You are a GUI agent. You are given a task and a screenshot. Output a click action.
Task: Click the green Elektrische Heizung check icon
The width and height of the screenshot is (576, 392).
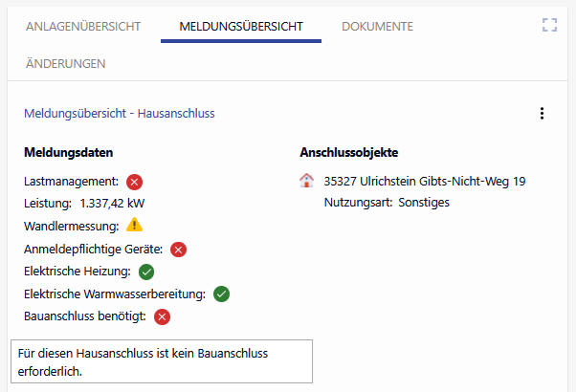146,272
